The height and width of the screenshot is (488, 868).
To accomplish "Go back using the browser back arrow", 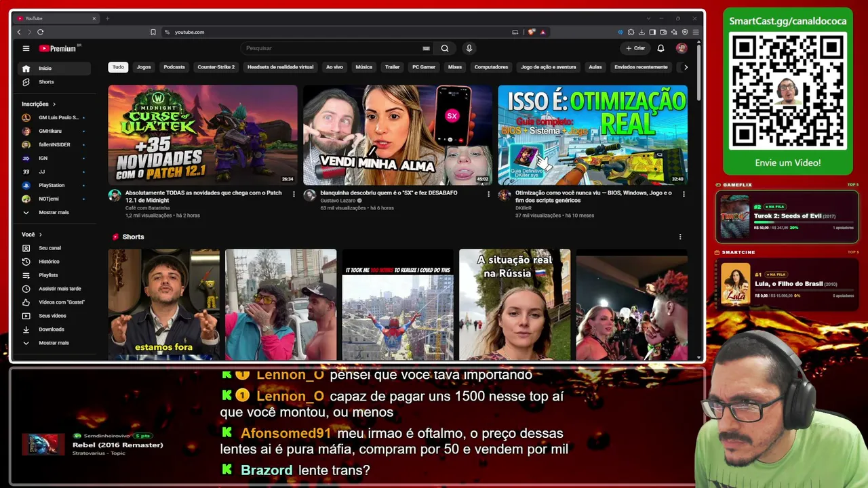I will click(x=19, y=32).
